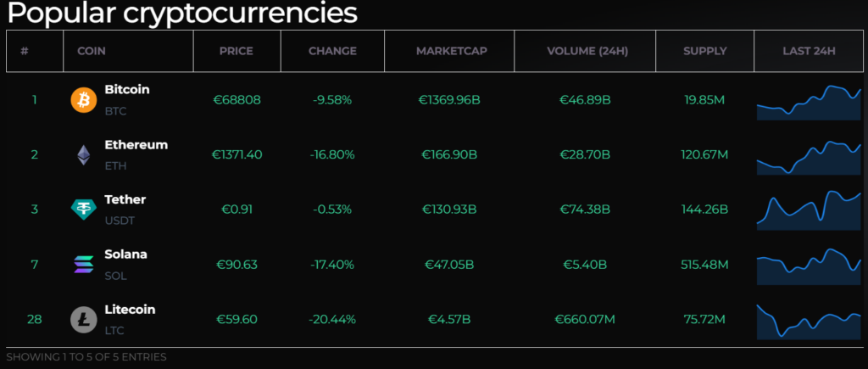
Task: Open Ethereum's last 24h sparkline chart
Action: [x=809, y=157]
